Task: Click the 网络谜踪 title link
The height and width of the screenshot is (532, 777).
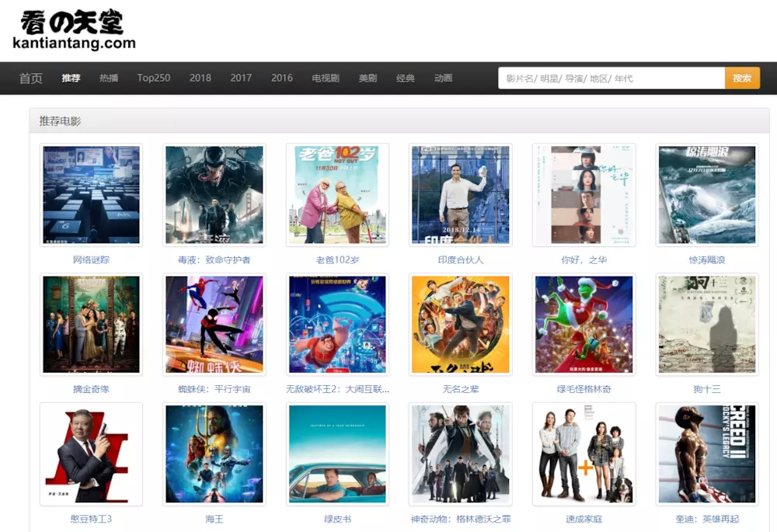Action: click(x=91, y=259)
